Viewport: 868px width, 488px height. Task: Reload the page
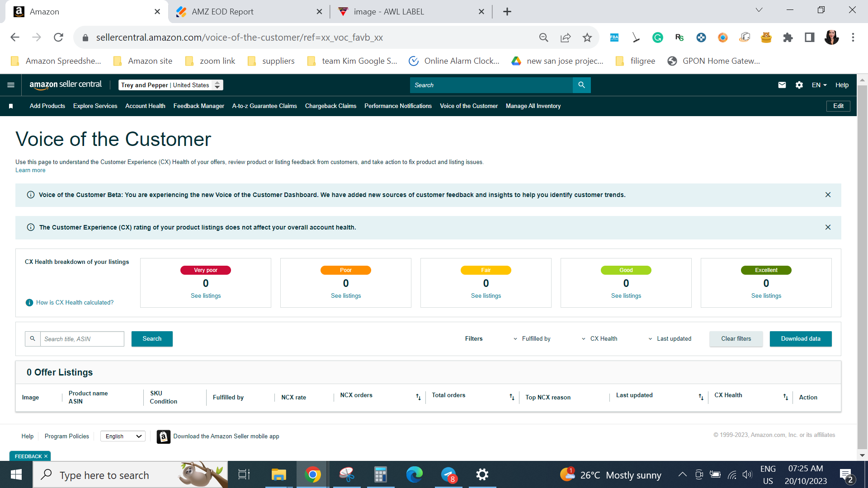pyautogui.click(x=58, y=38)
